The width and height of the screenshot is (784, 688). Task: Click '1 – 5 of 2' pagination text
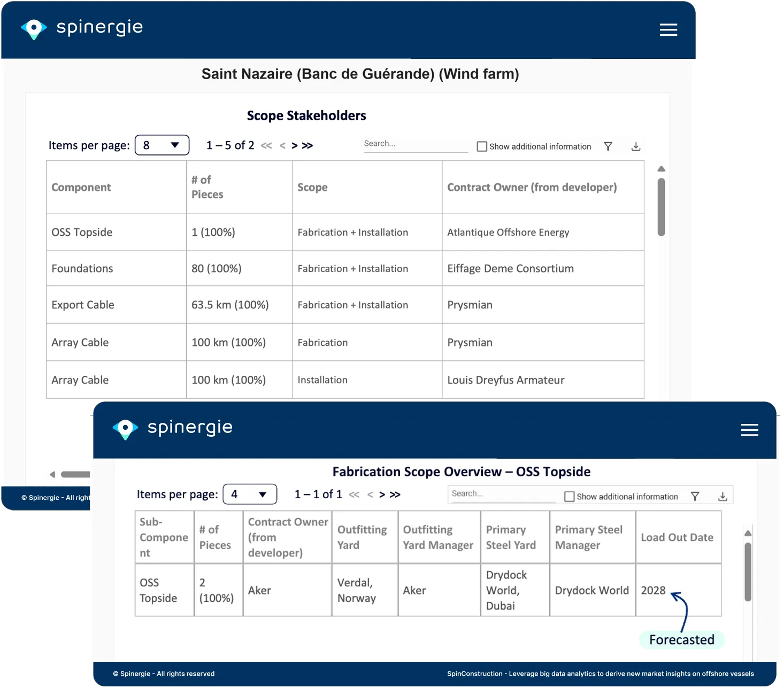click(230, 145)
